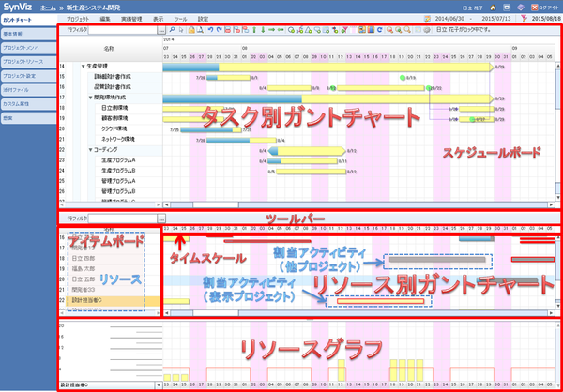This screenshot has width=563, height=392.
Task: Click the resource person icon in toolbar
Action: coord(362,30)
